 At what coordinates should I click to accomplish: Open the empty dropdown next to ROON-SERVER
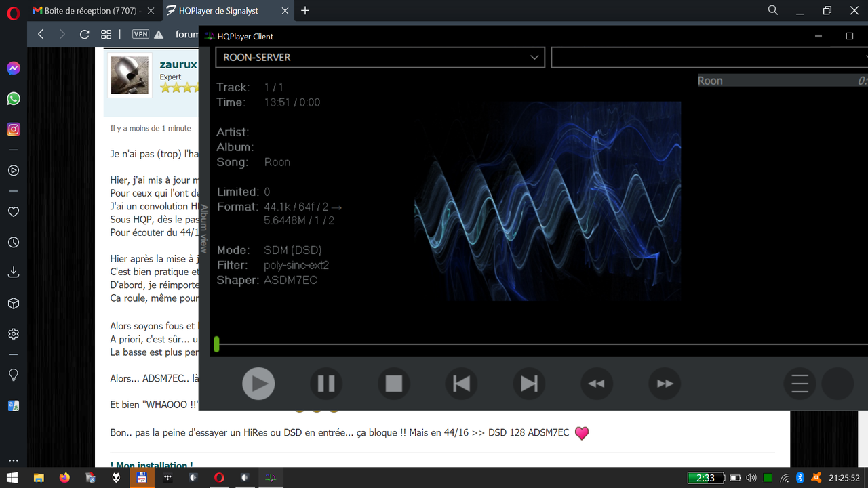pos(709,58)
